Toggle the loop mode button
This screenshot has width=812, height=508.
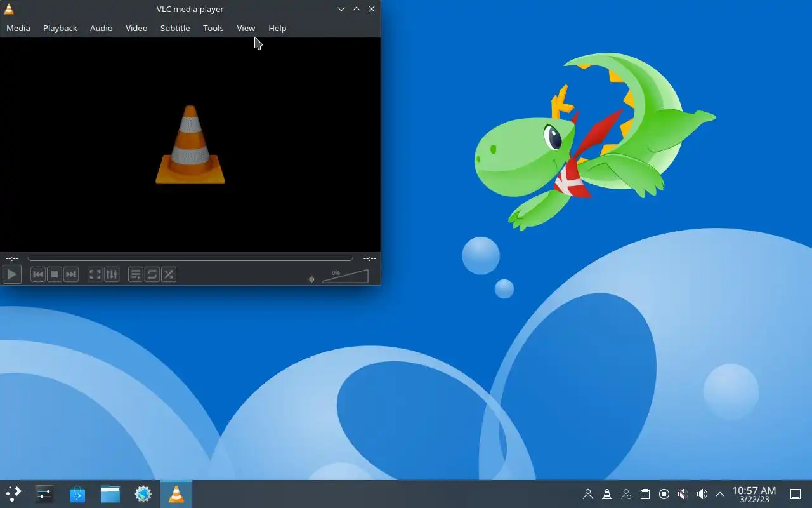click(152, 274)
